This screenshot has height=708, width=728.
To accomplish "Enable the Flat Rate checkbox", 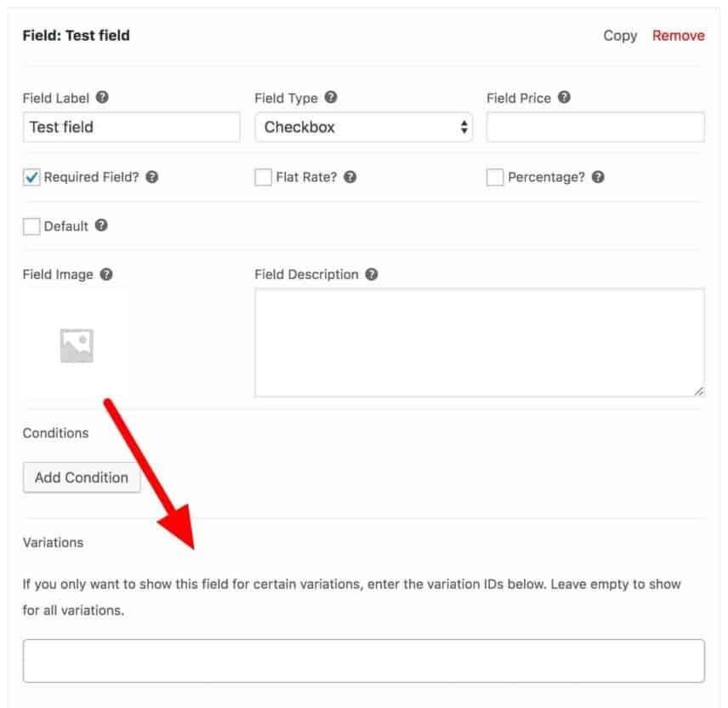I will click(x=263, y=177).
